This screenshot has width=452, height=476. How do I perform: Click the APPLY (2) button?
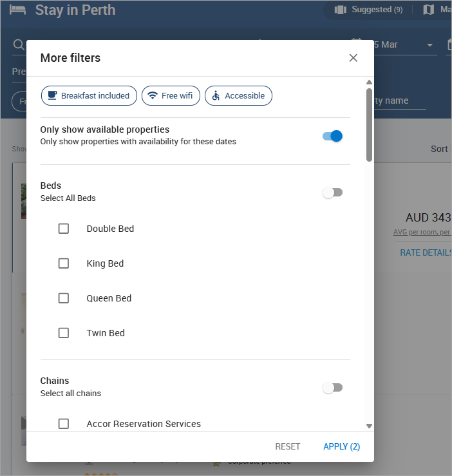341,446
